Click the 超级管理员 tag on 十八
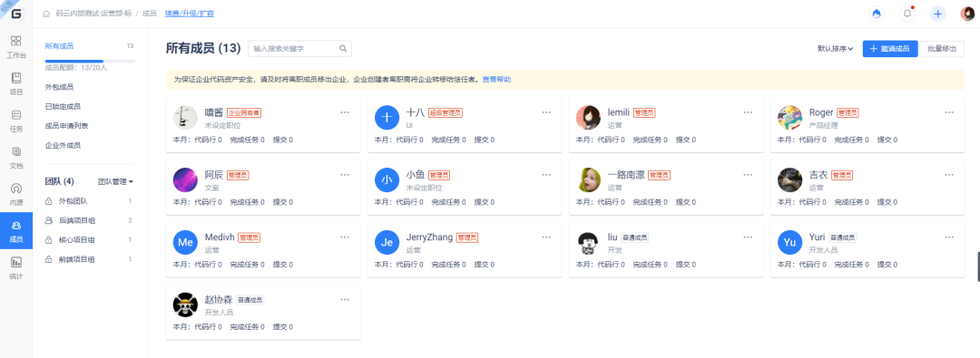980x358 pixels. (x=445, y=113)
